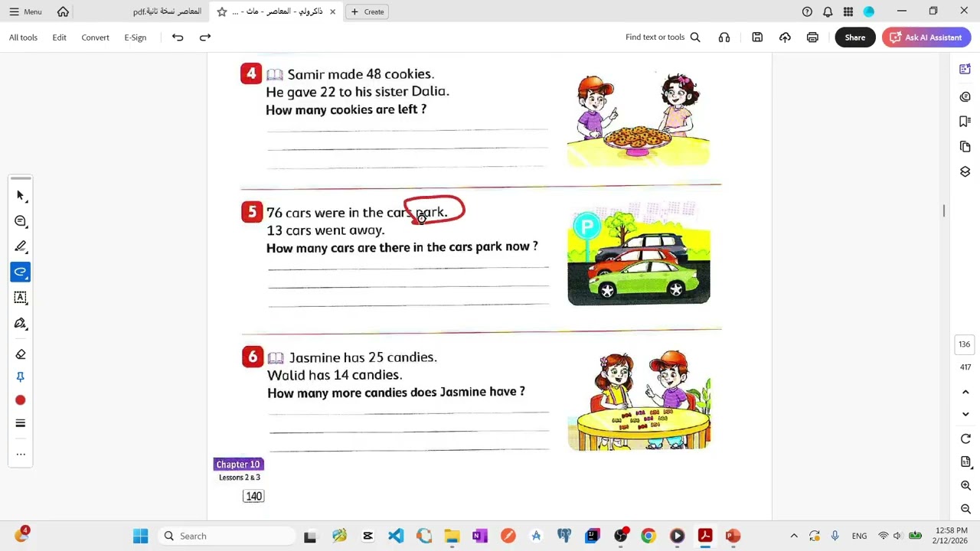Go to the next page arrow
The height and width of the screenshot is (551, 980).
tap(965, 414)
